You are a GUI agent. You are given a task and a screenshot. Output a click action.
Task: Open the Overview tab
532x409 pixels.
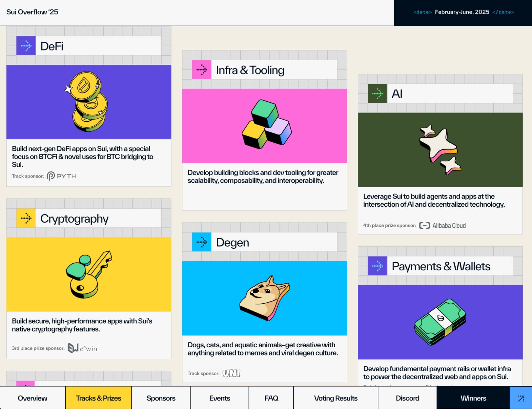click(x=32, y=398)
